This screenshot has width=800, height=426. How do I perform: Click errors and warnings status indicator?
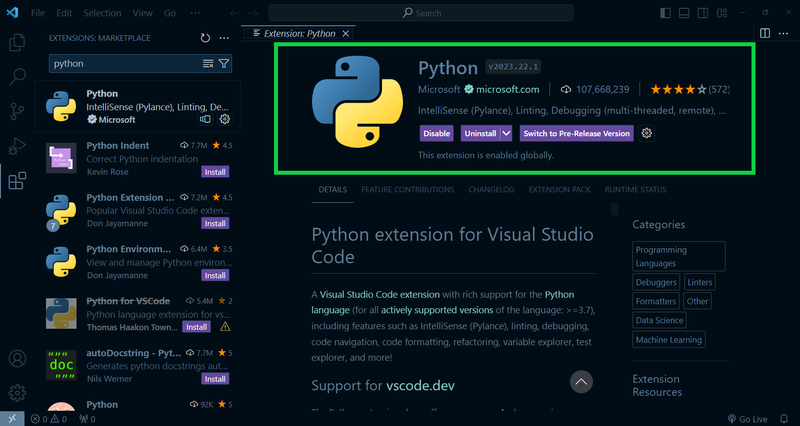coord(48,419)
